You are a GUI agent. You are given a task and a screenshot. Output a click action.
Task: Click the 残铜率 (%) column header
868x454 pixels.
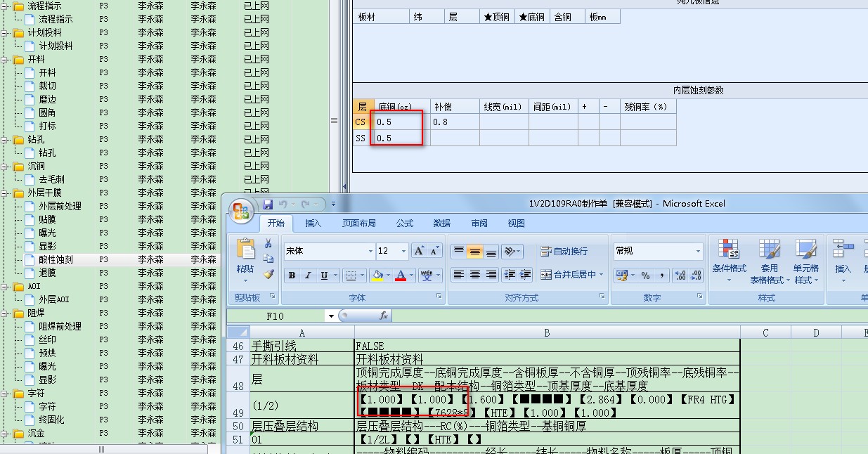click(648, 106)
